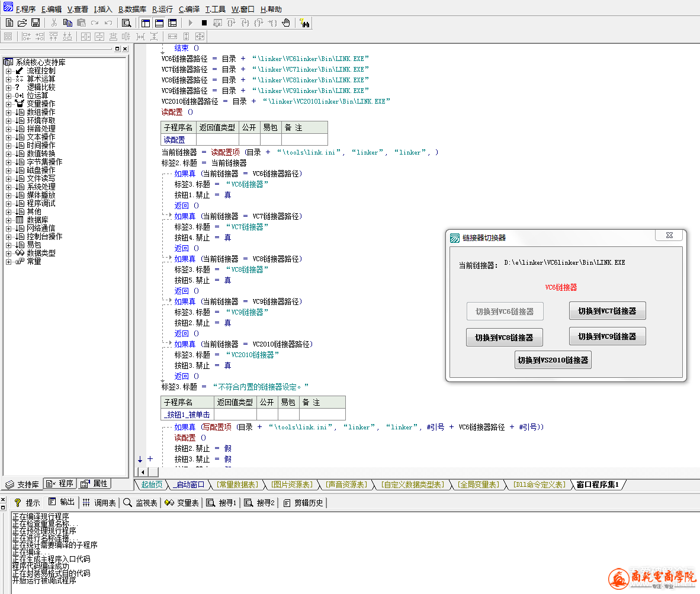This screenshot has width=700, height=594.
Task: Open the [Dll命令定义表] tab
Action: tap(540, 484)
